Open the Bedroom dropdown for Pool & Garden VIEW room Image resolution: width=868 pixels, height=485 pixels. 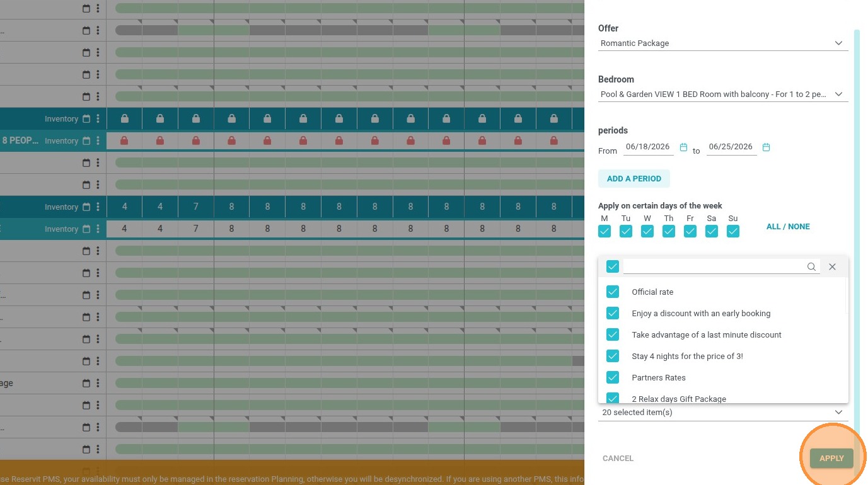(x=723, y=94)
